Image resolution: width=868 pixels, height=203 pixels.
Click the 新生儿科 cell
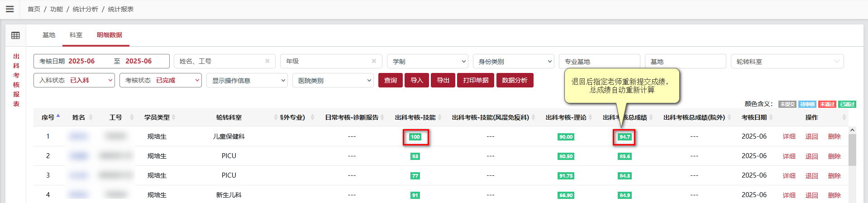pos(229,195)
